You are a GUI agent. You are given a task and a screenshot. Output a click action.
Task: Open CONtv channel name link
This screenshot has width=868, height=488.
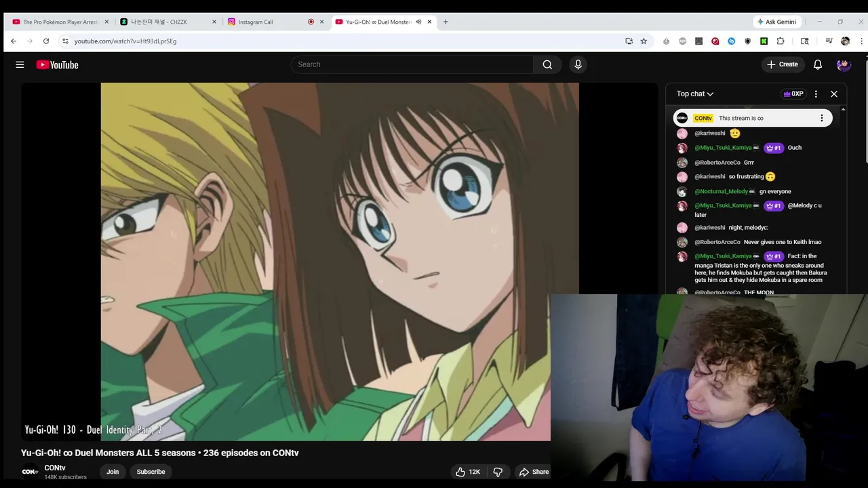pyautogui.click(x=55, y=468)
